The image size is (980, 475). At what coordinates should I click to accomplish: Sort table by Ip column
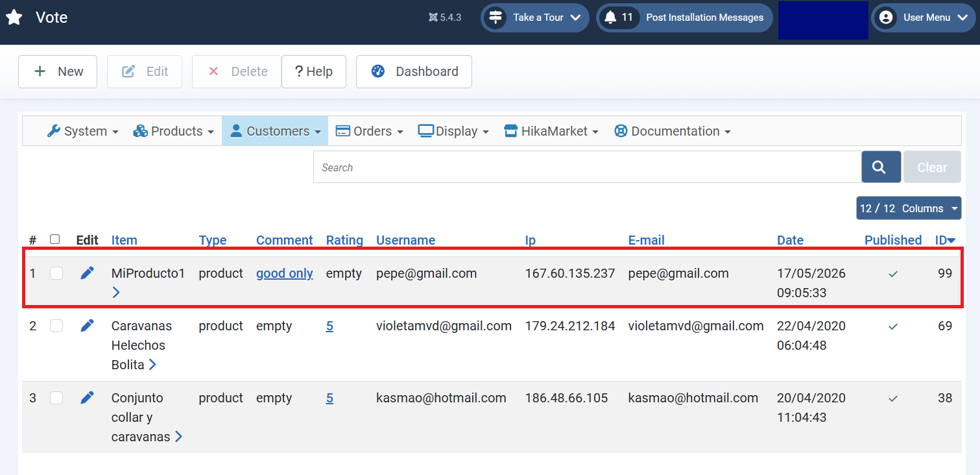point(531,240)
